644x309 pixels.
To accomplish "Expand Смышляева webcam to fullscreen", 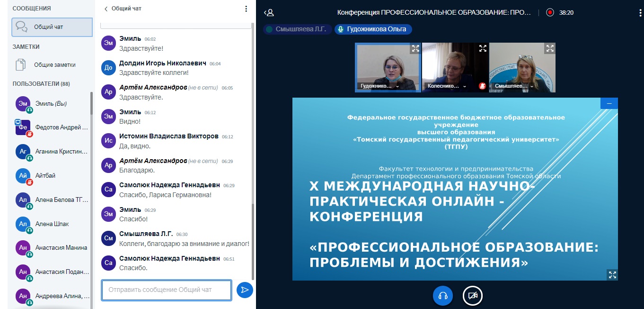I will (x=550, y=48).
